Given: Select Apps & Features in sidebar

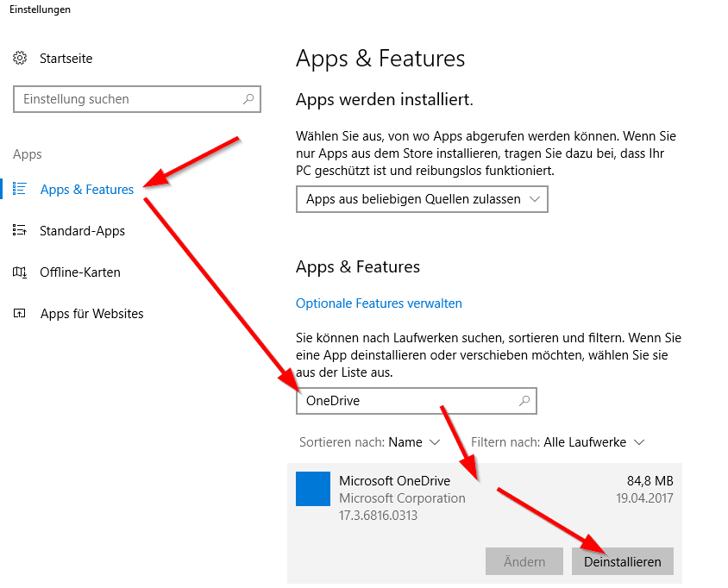Looking at the screenshot, I should (87, 190).
